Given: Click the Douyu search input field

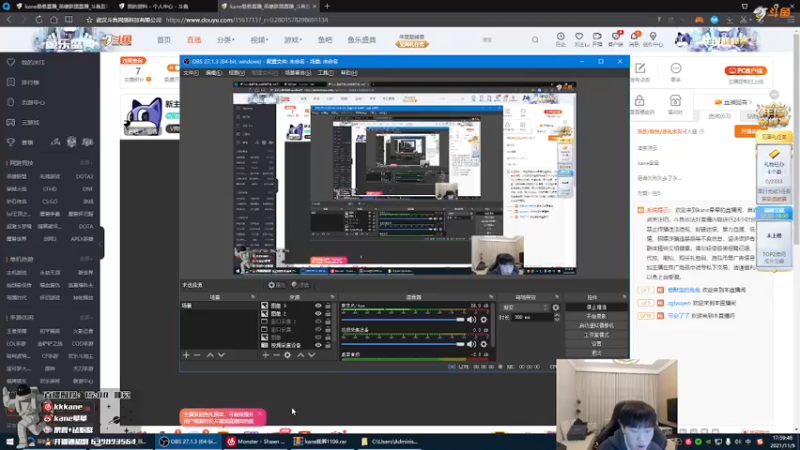Looking at the screenshot, I should pos(503,40).
